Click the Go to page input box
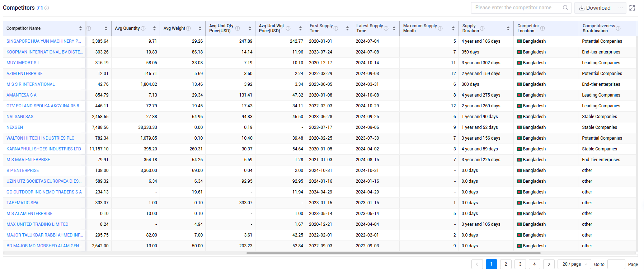Screen dimensions: 644x271 616,264
